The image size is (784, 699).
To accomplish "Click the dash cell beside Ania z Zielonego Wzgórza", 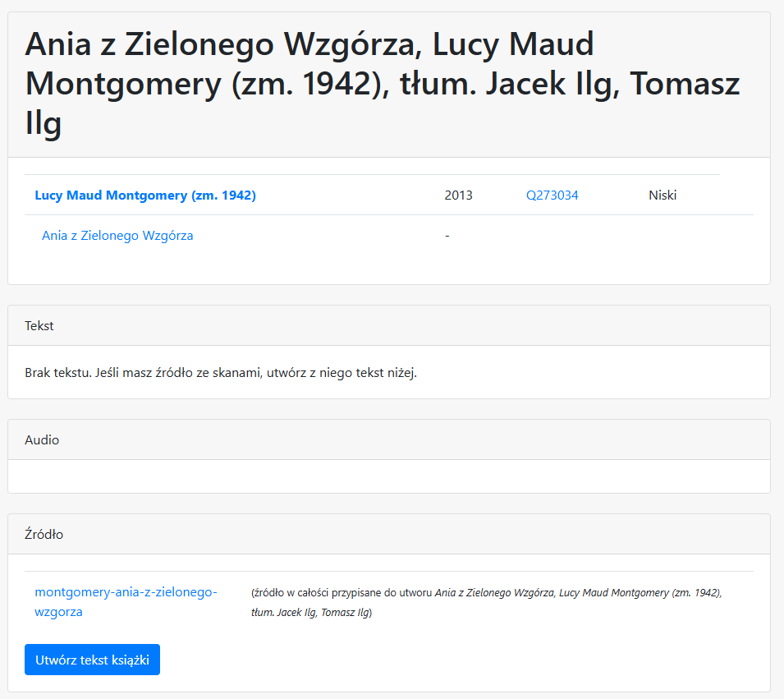I will (x=447, y=236).
